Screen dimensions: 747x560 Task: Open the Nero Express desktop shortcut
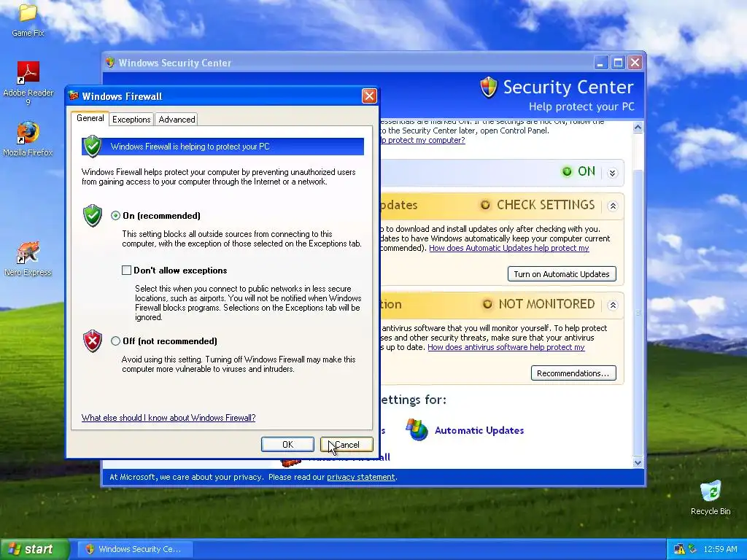click(x=28, y=252)
